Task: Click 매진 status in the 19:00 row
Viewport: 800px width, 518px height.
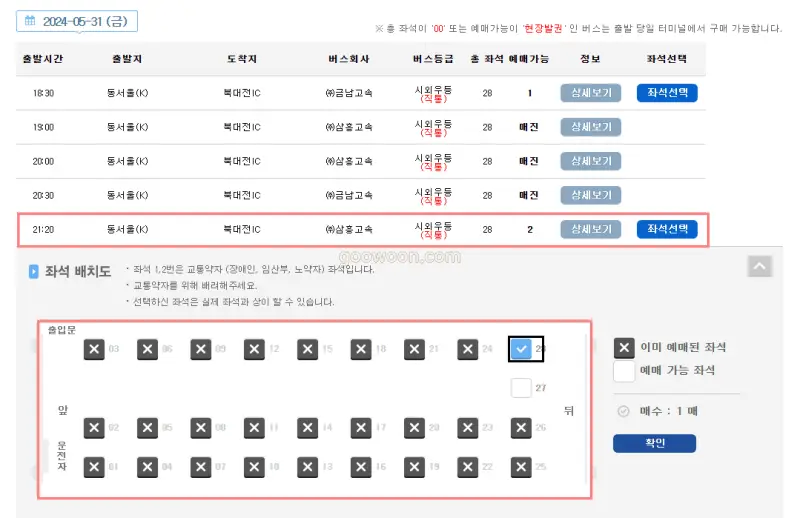Action: click(x=529, y=127)
